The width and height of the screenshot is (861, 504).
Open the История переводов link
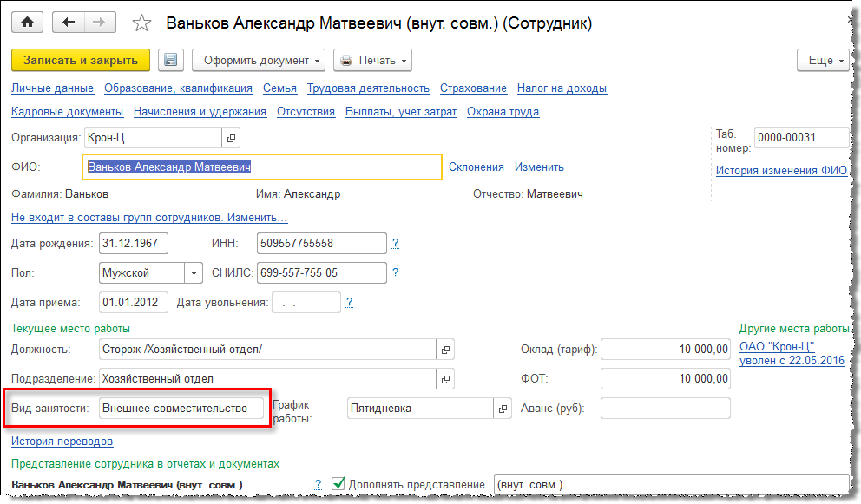pyautogui.click(x=62, y=442)
